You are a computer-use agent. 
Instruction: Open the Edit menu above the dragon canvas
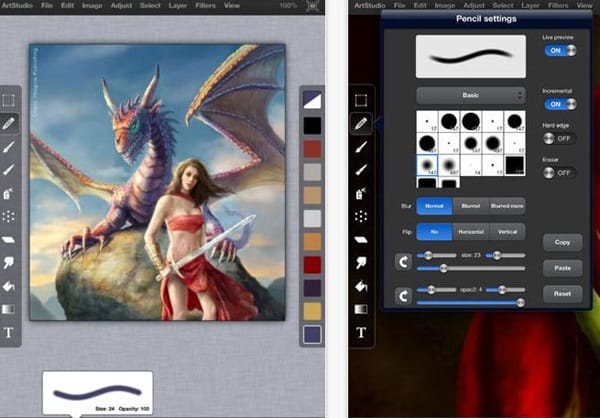[67, 6]
